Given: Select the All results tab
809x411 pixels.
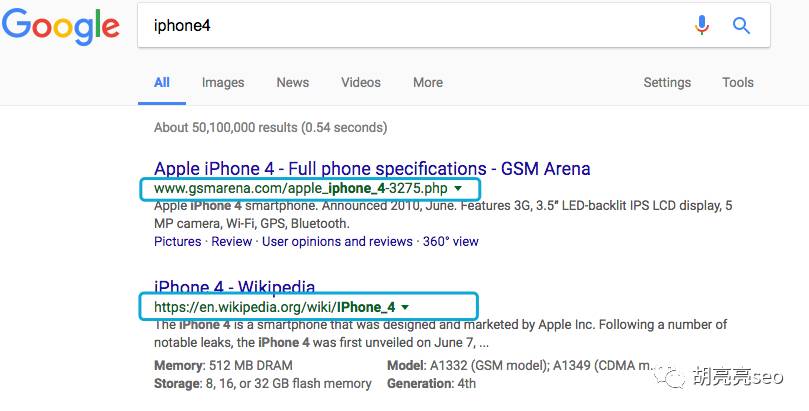Looking at the screenshot, I should 161,83.
